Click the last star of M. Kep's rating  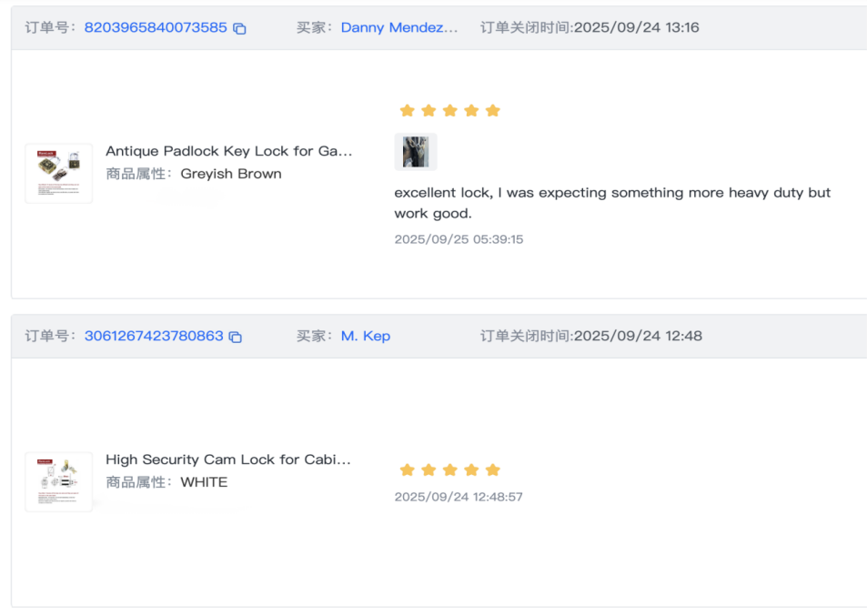[x=492, y=470]
